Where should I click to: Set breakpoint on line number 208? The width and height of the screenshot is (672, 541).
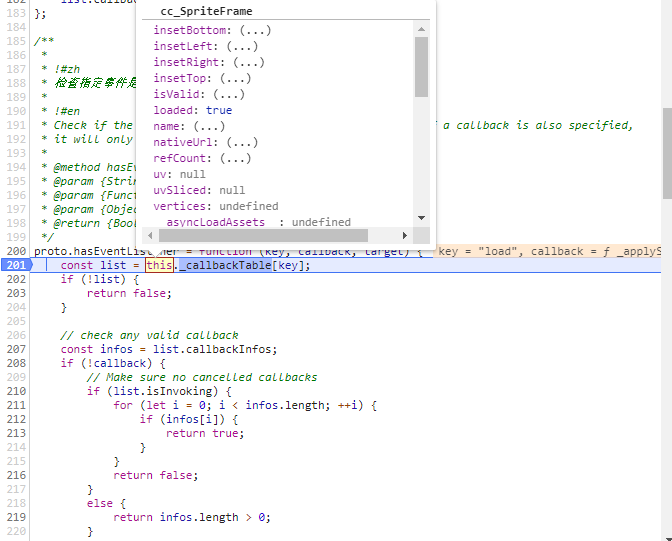pos(16,364)
